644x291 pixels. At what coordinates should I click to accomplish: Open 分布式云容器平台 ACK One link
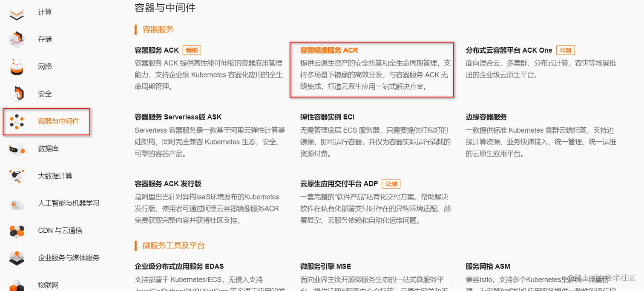(509, 50)
